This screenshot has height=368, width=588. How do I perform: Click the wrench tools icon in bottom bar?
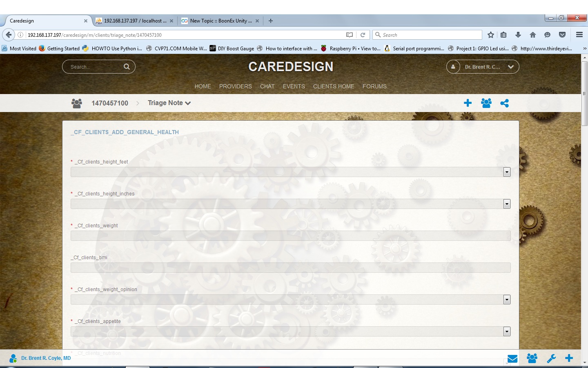point(551,359)
